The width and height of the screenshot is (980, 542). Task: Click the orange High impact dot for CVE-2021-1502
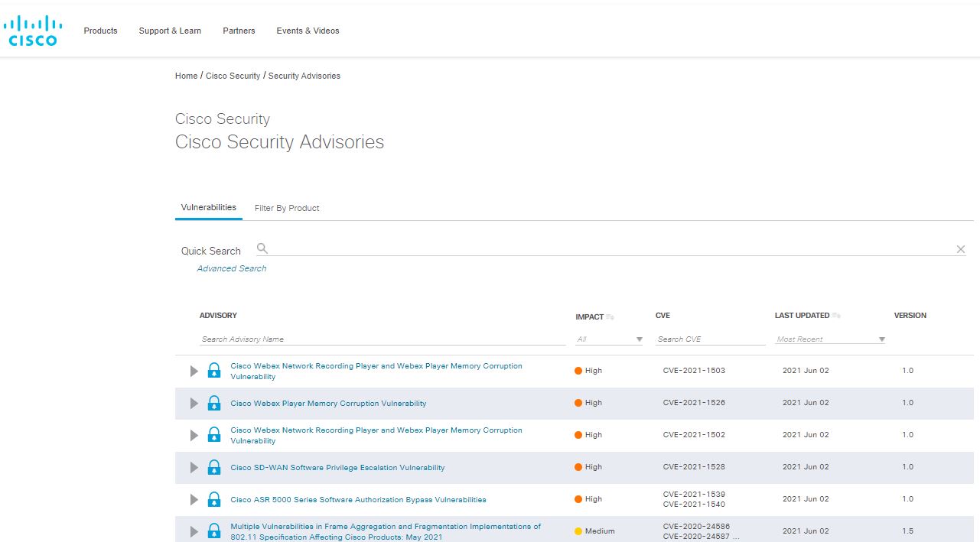(x=578, y=435)
